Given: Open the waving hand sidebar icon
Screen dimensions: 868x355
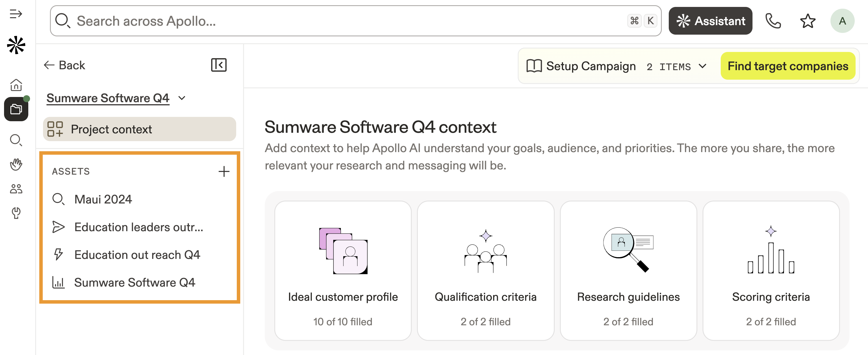Looking at the screenshot, I should click(16, 164).
